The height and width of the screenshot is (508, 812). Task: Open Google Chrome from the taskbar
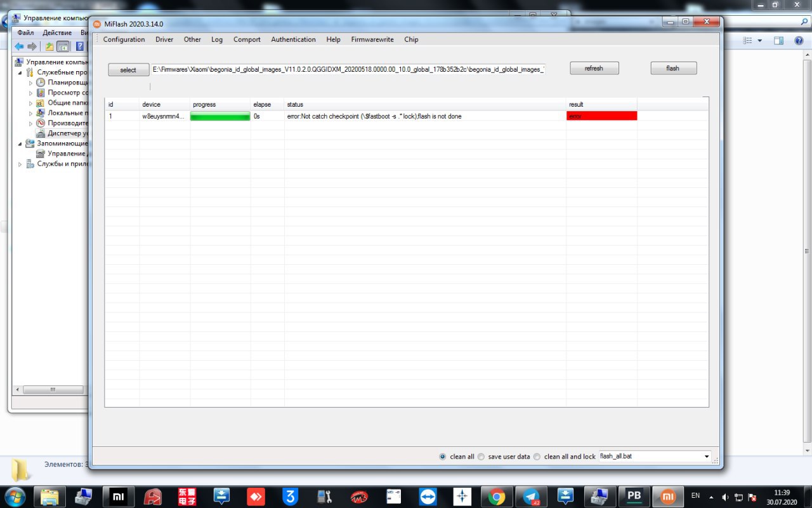497,497
